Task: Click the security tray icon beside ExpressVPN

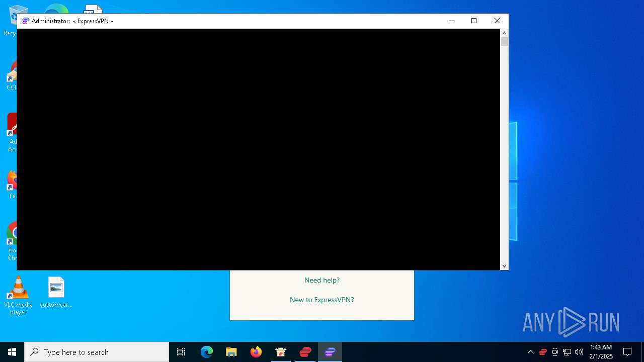Action: (x=555, y=352)
